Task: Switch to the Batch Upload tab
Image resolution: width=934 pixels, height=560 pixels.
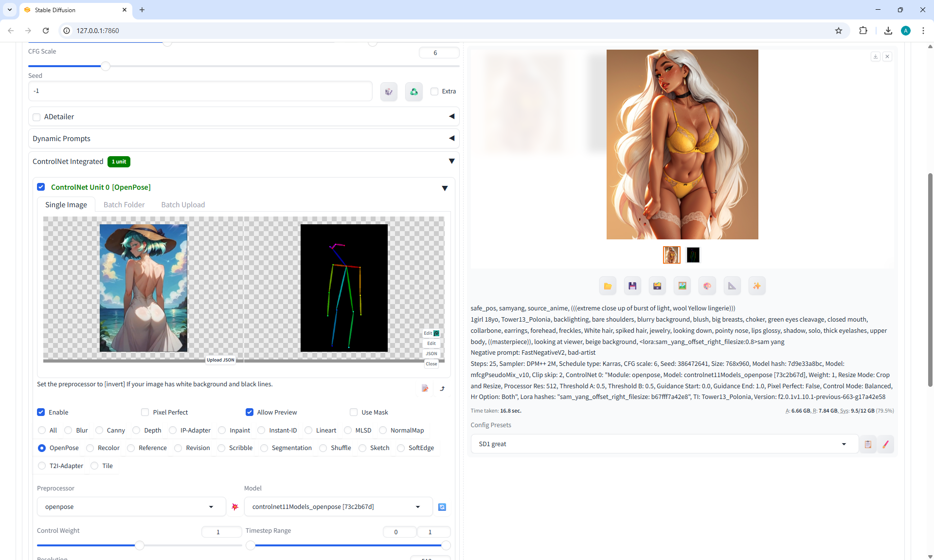Action: [x=183, y=205]
